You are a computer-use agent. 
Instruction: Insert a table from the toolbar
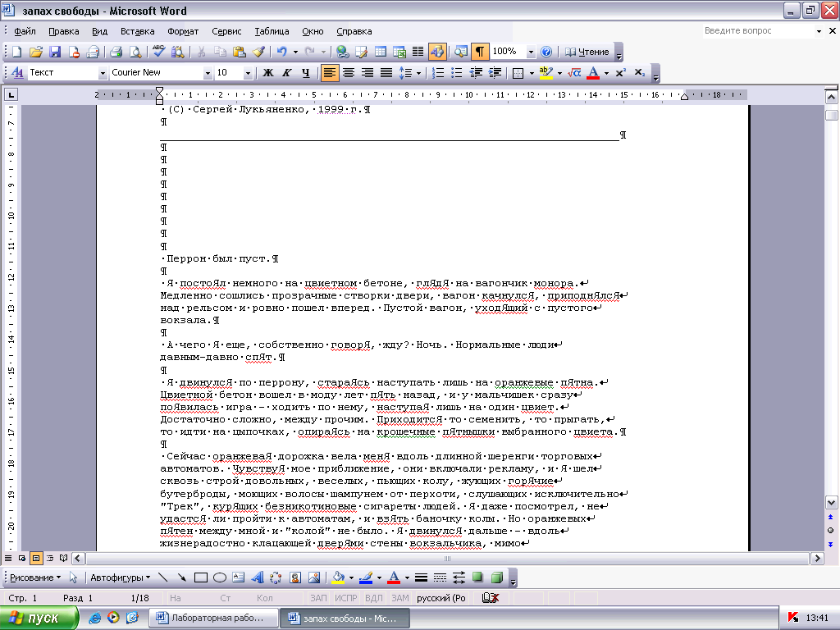381,52
